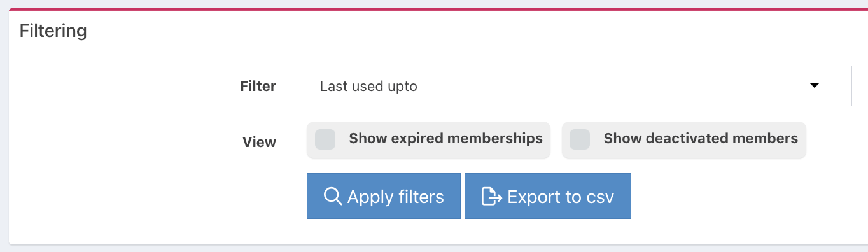
Task: Toggle the Show deactivated members option label
Action: [701, 139]
